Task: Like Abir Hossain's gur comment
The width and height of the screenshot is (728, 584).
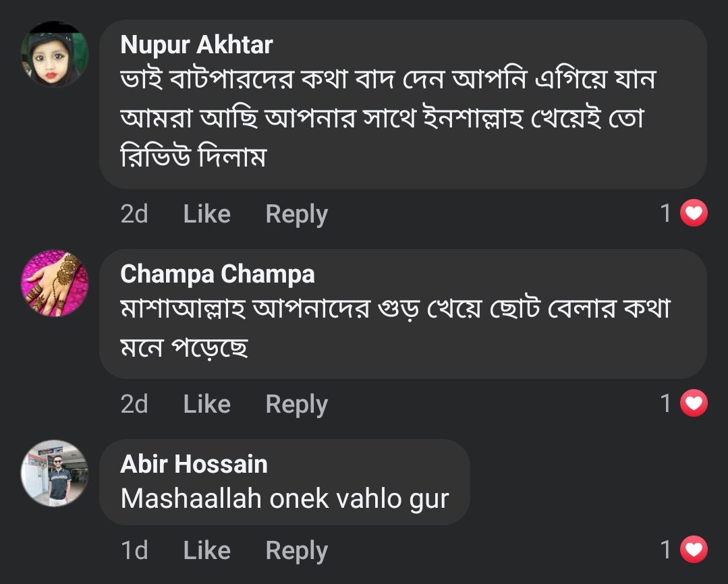Action: 206,550
